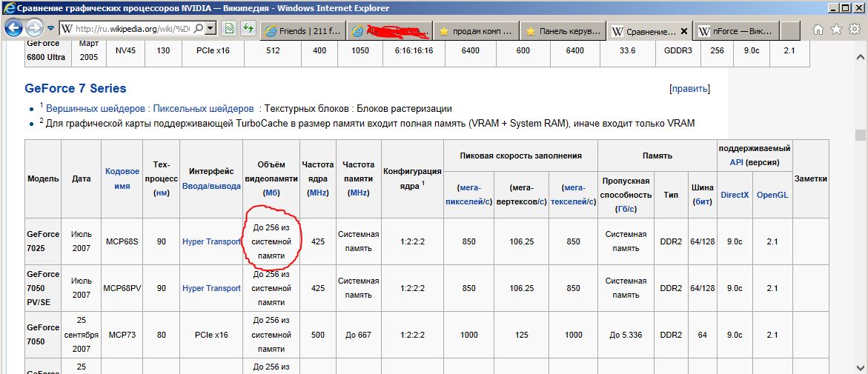Open Hyper Transport link in GeForce 7025 row
This screenshot has height=374, width=868.
211,241
